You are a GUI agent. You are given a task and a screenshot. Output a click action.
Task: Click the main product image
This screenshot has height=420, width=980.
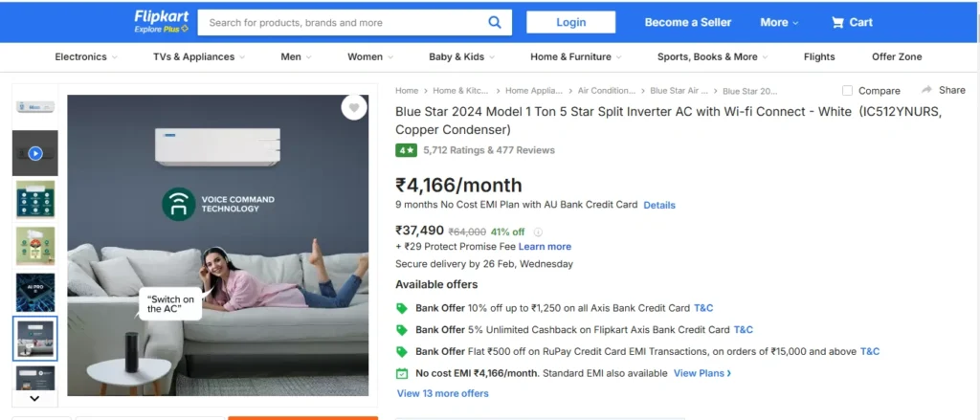point(217,245)
